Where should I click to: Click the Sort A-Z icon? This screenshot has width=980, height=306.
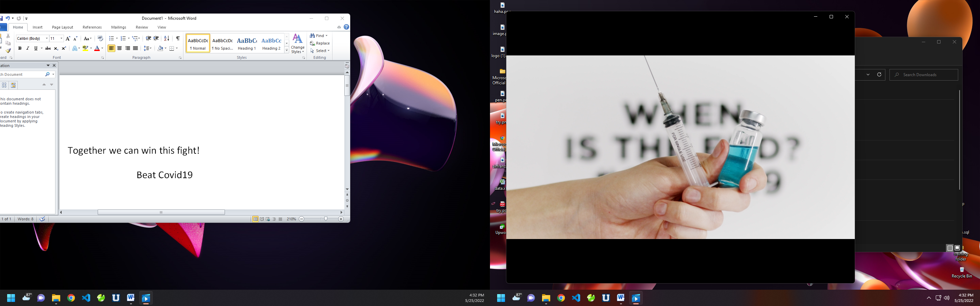point(166,38)
